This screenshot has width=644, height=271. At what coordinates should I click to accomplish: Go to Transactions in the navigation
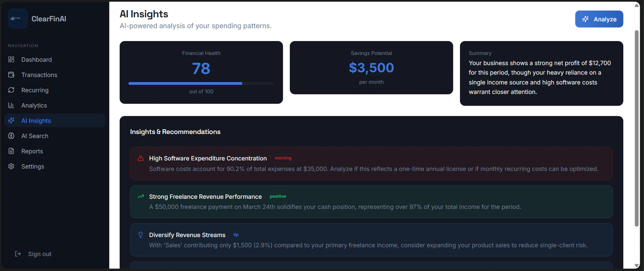pyautogui.click(x=55, y=75)
